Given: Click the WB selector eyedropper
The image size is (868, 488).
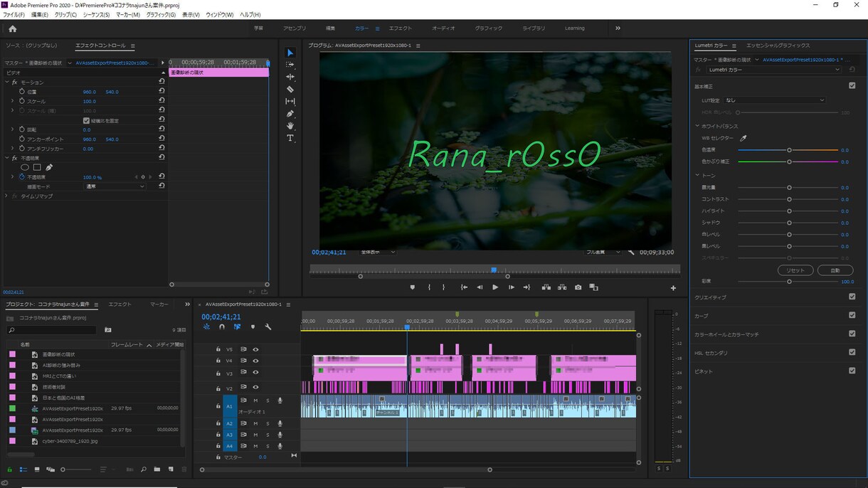Looking at the screenshot, I should click(x=743, y=139).
